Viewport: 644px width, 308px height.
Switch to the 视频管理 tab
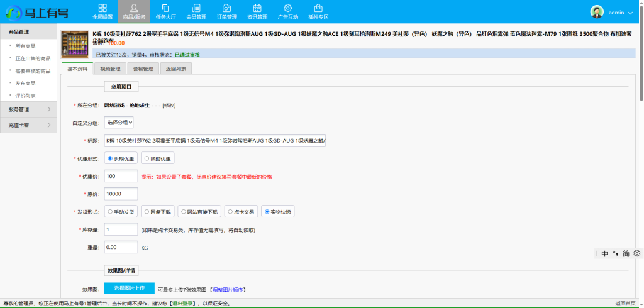(x=110, y=69)
